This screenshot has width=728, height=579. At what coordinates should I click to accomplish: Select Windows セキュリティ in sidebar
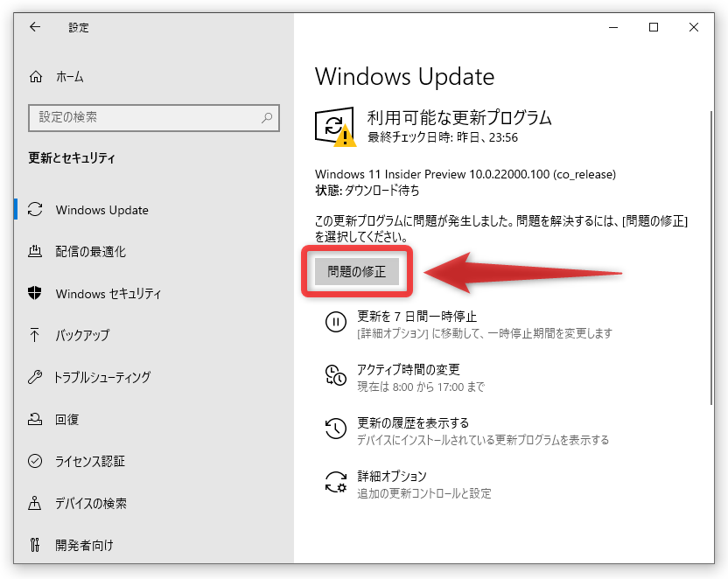[154, 293]
